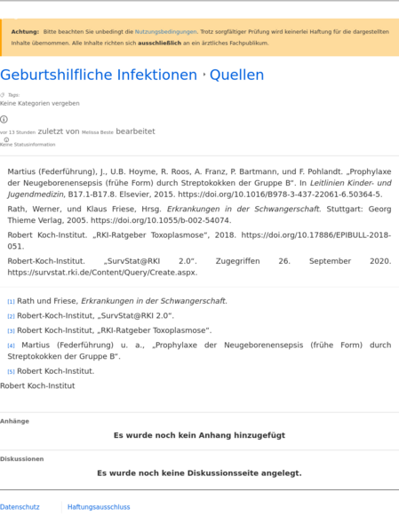This screenshot has width=399, height=532.
Task: Click the Anhänge section heading
Action: pyautogui.click(x=14, y=421)
